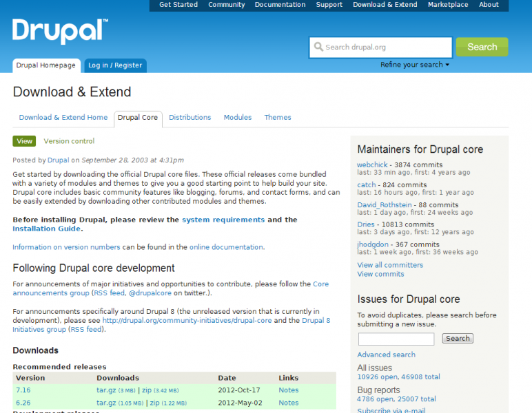532x413 pixels.
Task: Open the 4786 open, 25007 total link
Action: pos(396,399)
